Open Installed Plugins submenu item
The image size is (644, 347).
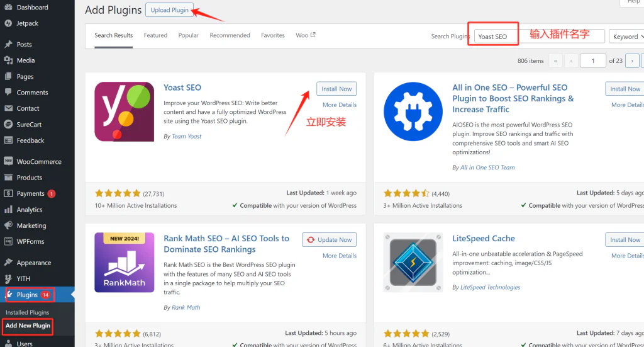[x=27, y=312]
